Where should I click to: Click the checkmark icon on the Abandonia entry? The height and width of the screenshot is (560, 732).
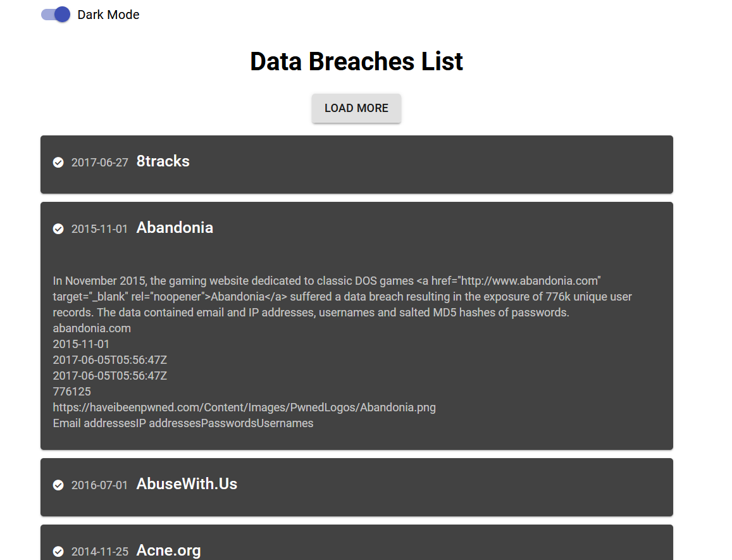coord(58,228)
